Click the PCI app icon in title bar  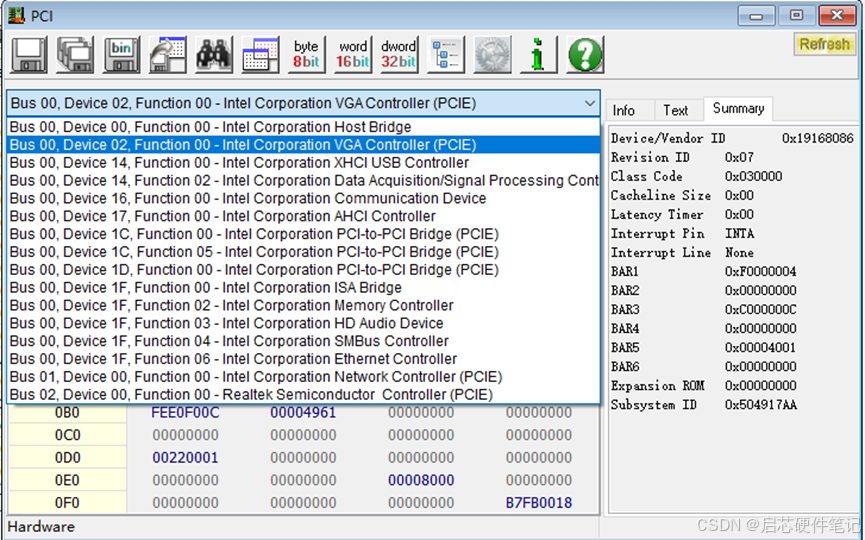pyautogui.click(x=15, y=15)
